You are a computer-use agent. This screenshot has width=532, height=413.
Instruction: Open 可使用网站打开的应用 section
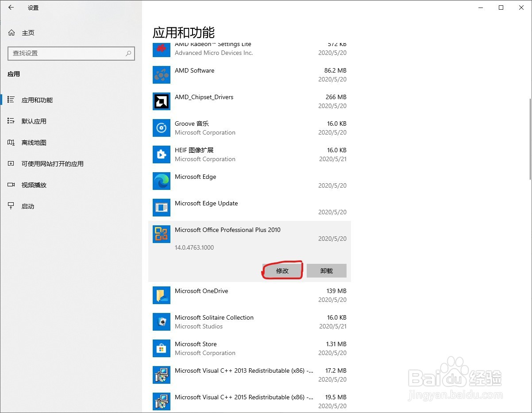pos(53,164)
